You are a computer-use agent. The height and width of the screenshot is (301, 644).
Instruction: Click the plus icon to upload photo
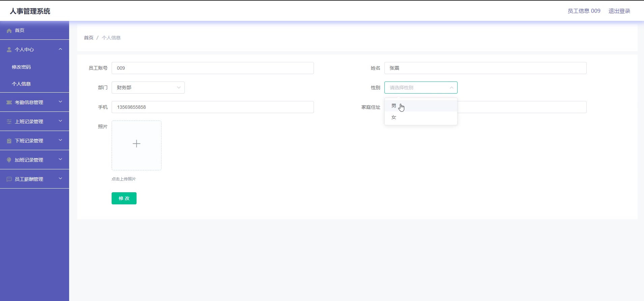click(x=137, y=144)
